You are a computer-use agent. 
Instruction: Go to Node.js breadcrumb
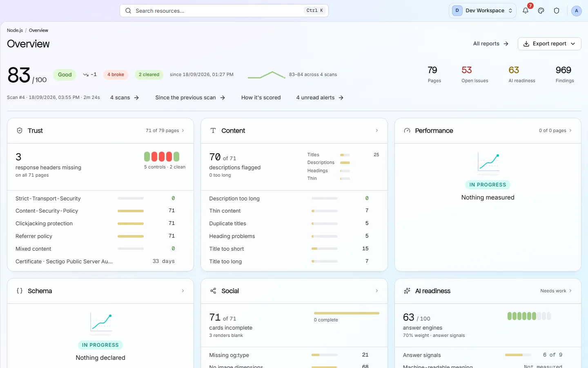(15, 30)
